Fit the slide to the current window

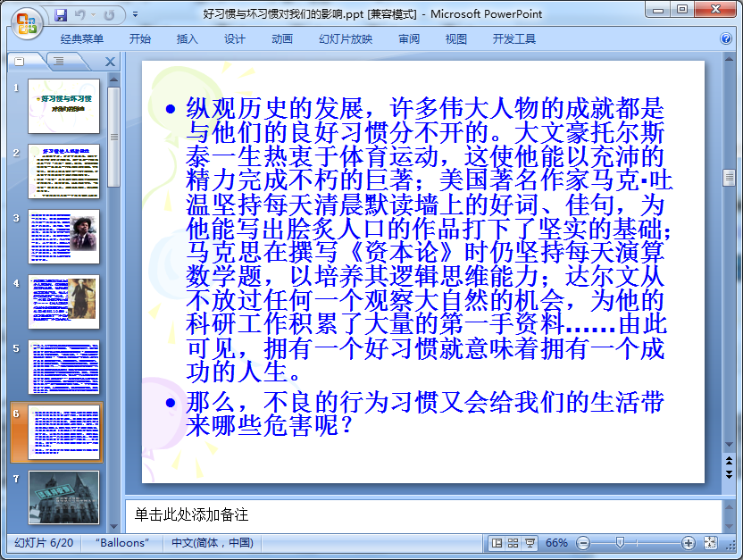(x=711, y=543)
